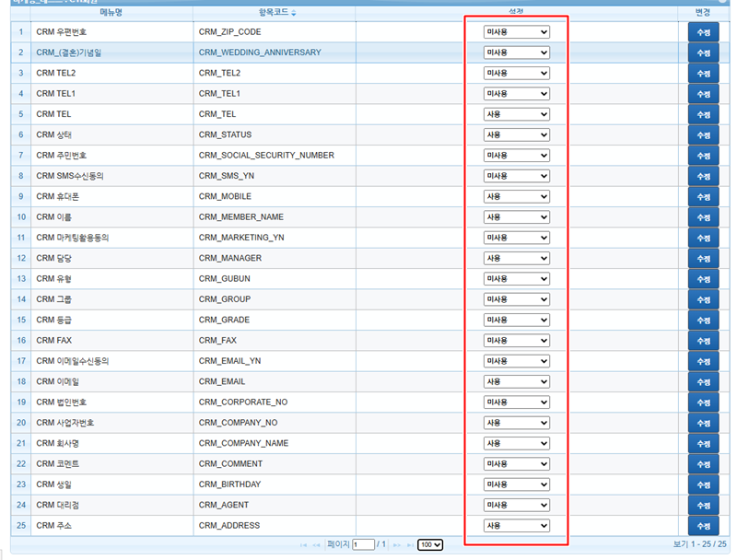Viewport: 737px width, 560px height.
Task: Click the sort arrow on 항목코드 header
Action: [294, 13]
